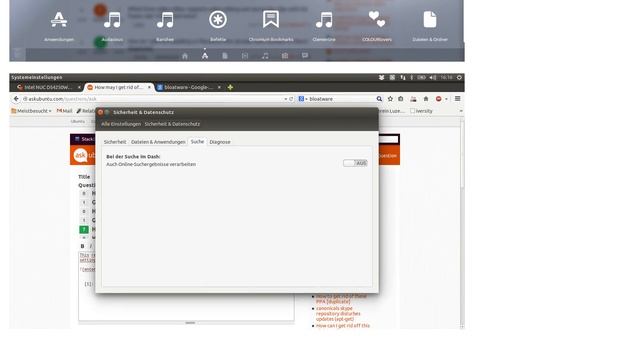The image size is (640, 360).
Task: Open a new Firefox tab with plus button
Action: click(230, 87)
